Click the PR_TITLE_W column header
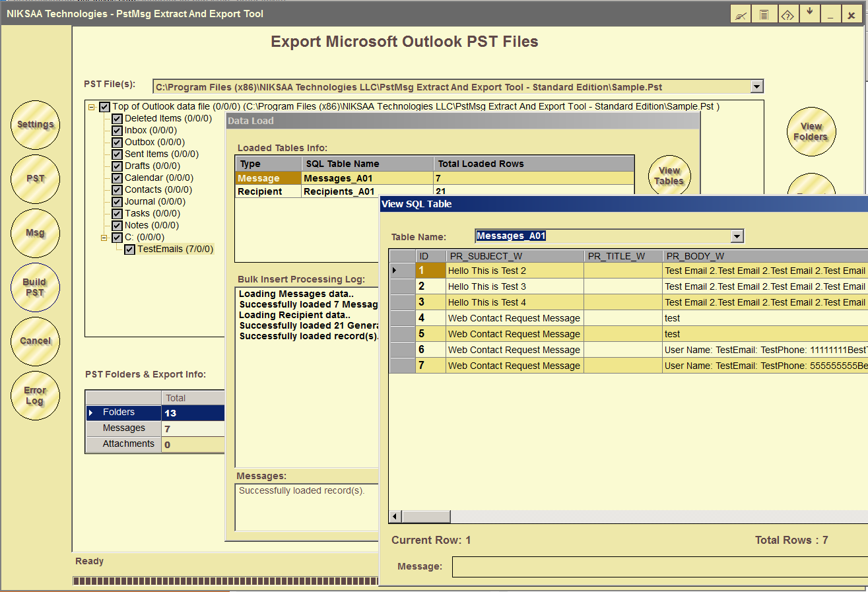868x592 pixels. 623,256
